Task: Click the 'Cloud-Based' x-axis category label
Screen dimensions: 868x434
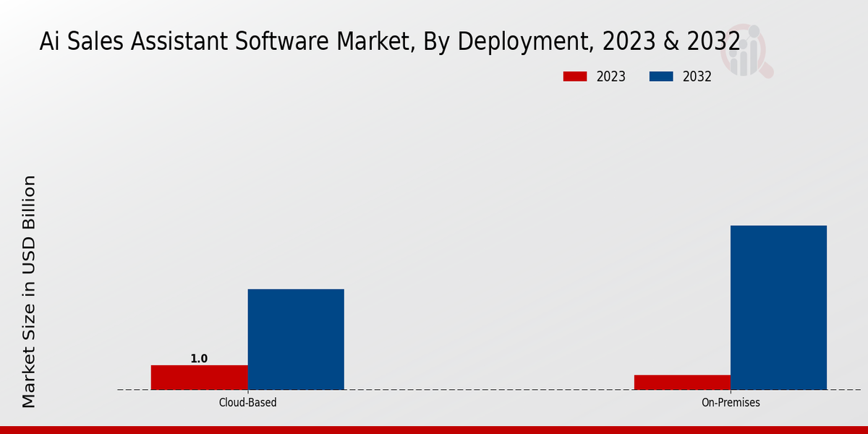Action: point(247,402)
